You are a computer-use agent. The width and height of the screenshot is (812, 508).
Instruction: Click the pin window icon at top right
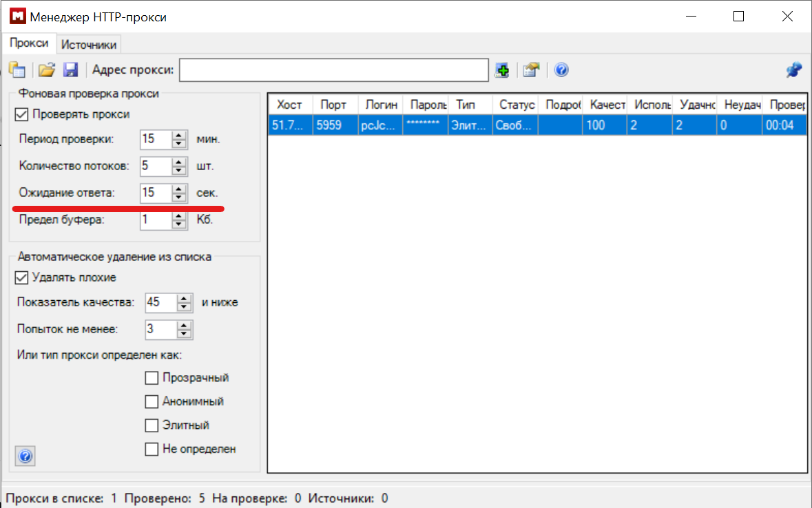coord(793,70)
